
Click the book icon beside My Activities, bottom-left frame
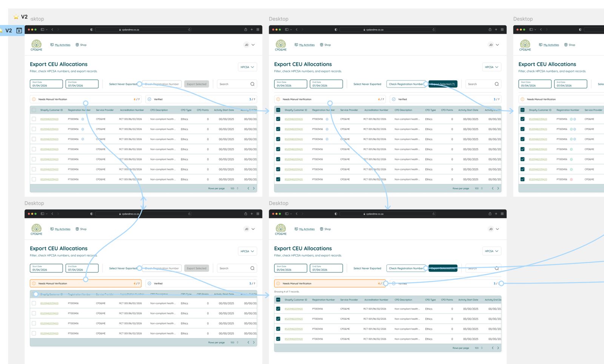tap(52, 229)
